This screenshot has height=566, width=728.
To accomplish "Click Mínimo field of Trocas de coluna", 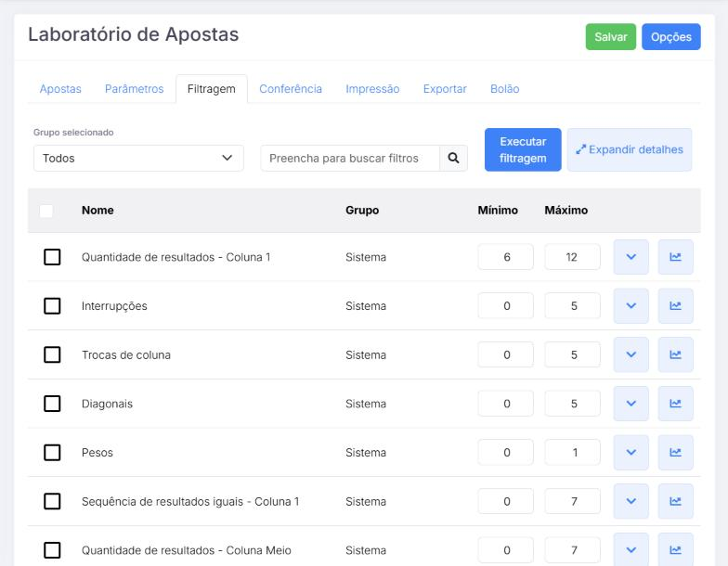I will (505, 354).
